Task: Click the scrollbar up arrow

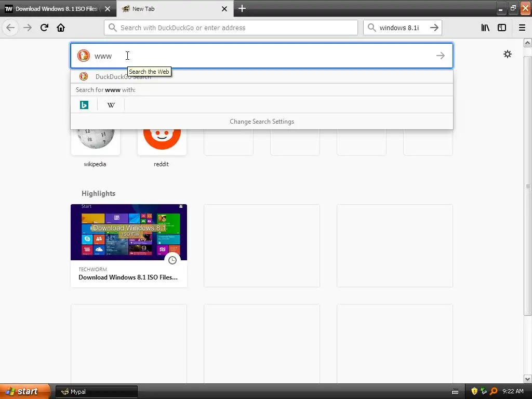Action: tap(528, 43)
